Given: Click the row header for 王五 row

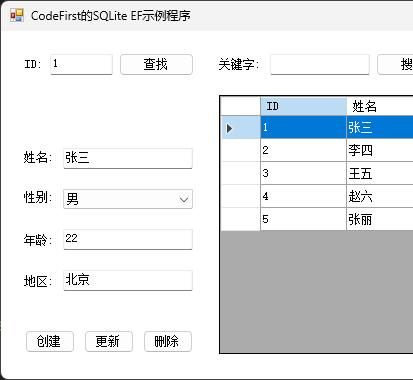Looking at the screenshot, I should [241, 173].
